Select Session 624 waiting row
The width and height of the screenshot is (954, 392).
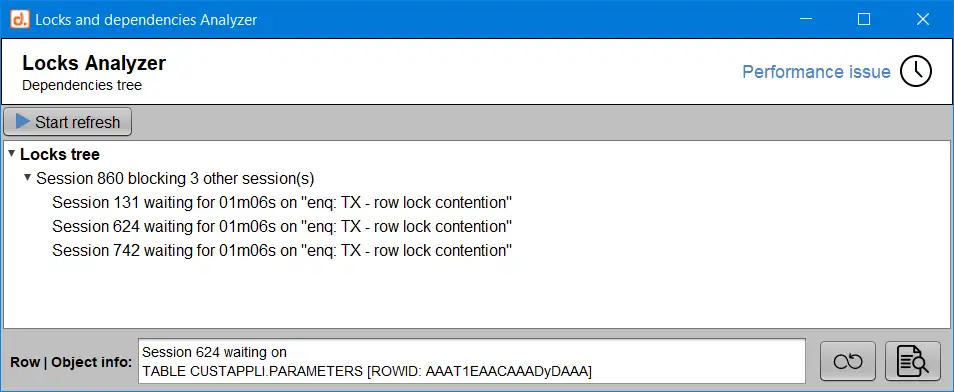[282, 226]
